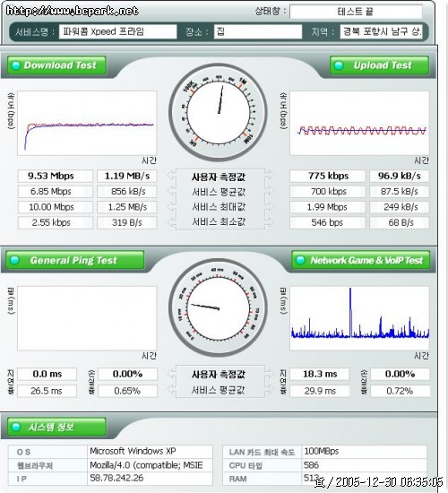Click the green dot icon on General Ping Test
Screen dimensions: 448x493
(14, 260)
